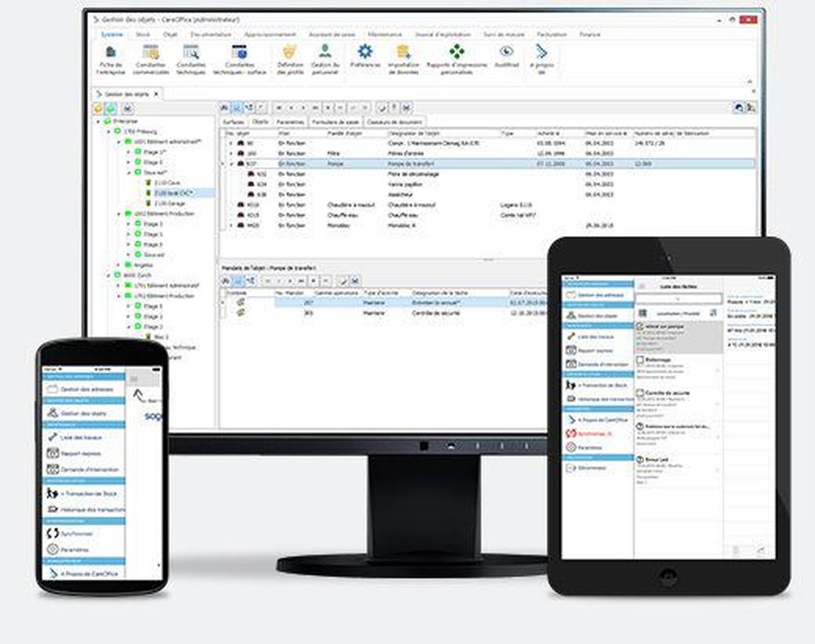Tap Paramètres on the phone

coord(83,549)
